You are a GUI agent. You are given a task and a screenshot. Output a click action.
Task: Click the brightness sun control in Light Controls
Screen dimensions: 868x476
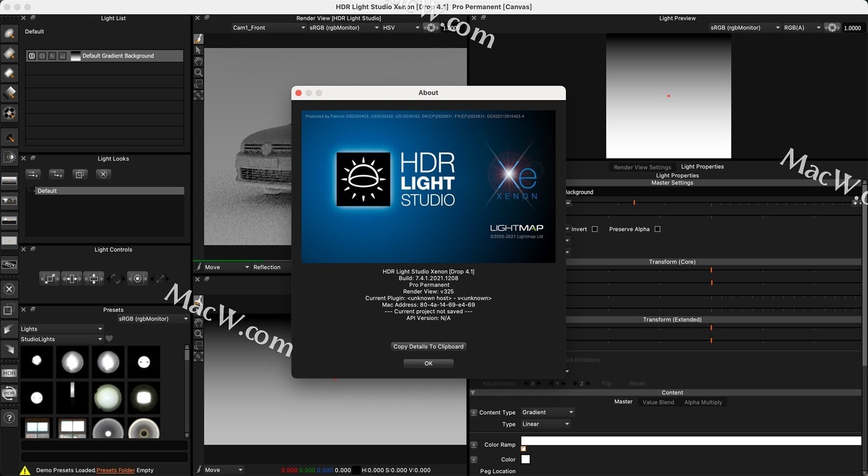(137, 278)
